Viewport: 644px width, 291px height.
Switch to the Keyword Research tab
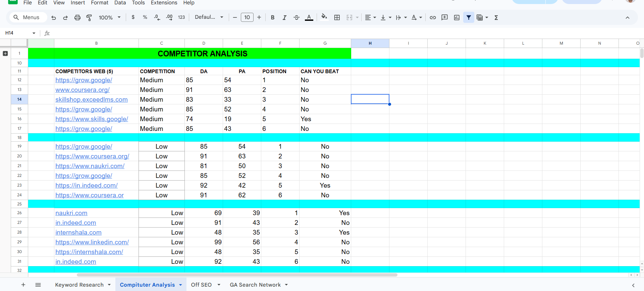click(79, 285)
